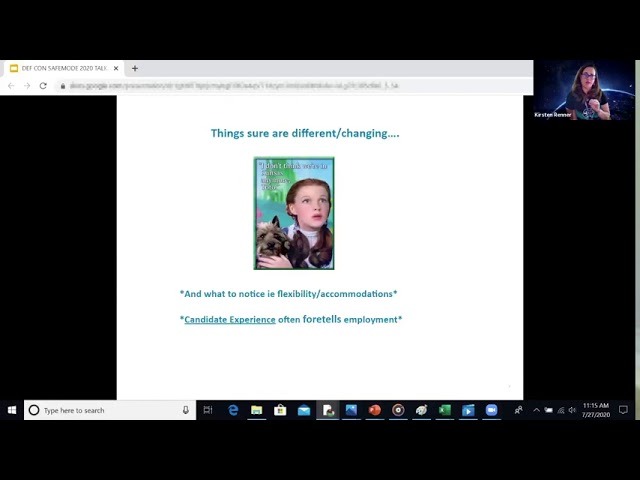Open the Mail app from the taskbar
Image resolution: width=640 pixels, height=480 pixels.
[304, 410]
